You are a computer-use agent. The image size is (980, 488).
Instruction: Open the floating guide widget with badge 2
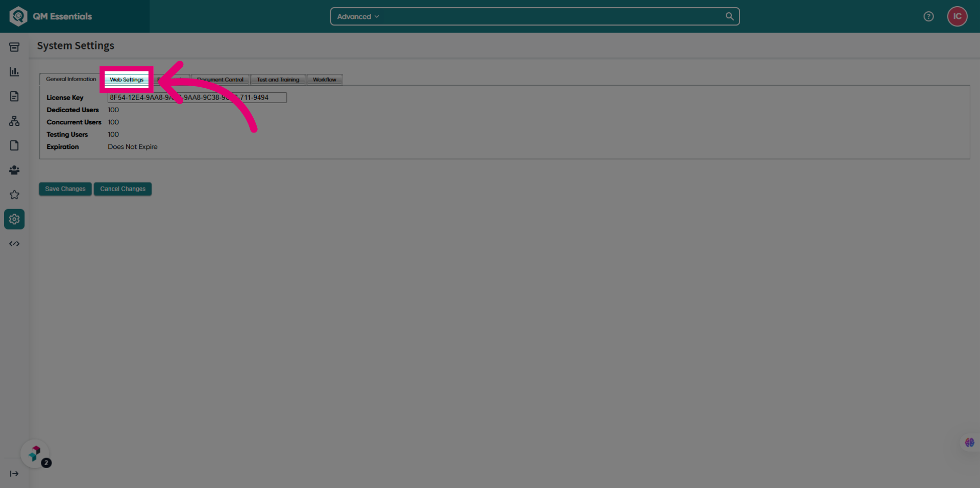(35, 453)
